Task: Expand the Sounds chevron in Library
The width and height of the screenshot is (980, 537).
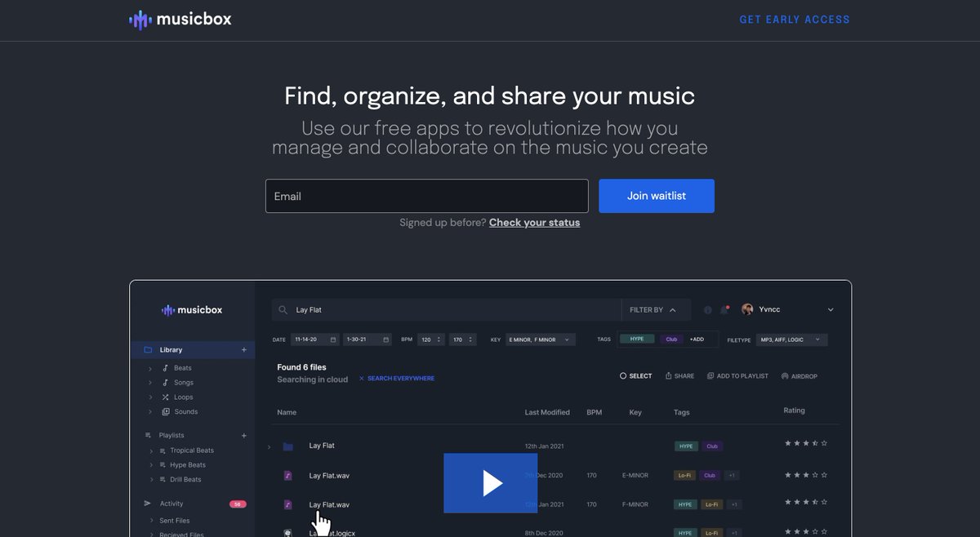Action: [150, 413]
